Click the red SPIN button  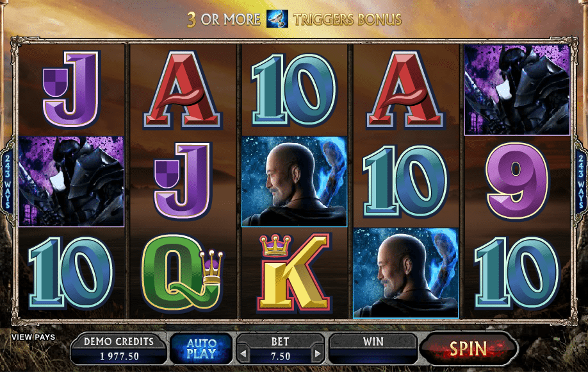[468, 348]
